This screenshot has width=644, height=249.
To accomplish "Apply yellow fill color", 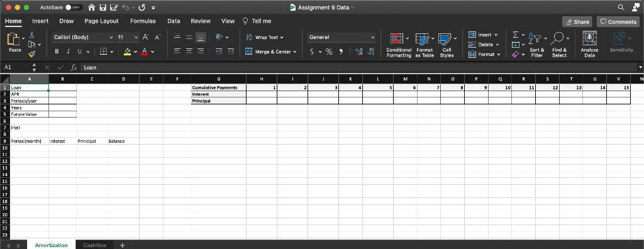I will pyautogui.click(x=127, y=52).
